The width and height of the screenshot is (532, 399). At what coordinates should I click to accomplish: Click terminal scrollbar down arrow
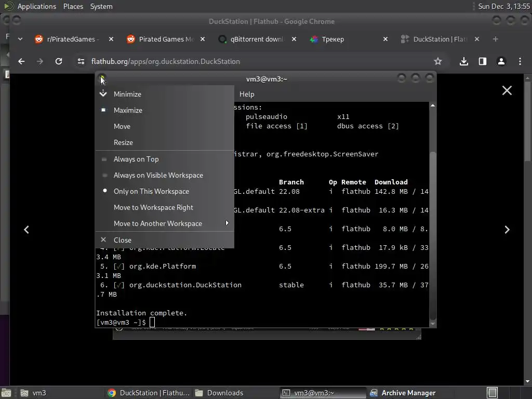pyautogui.click(x=433, y=324)
